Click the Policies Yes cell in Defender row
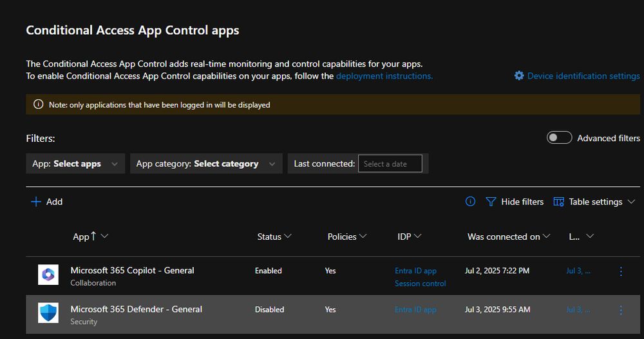The height and width of the screenshot is (339, 644). (330, 309)
